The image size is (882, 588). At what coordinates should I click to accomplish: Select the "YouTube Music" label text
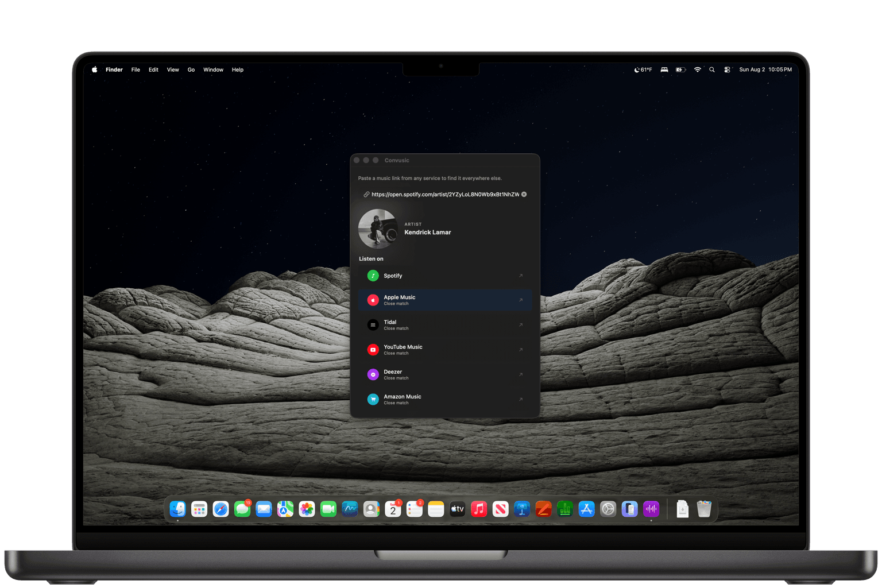tap(403, 347)
